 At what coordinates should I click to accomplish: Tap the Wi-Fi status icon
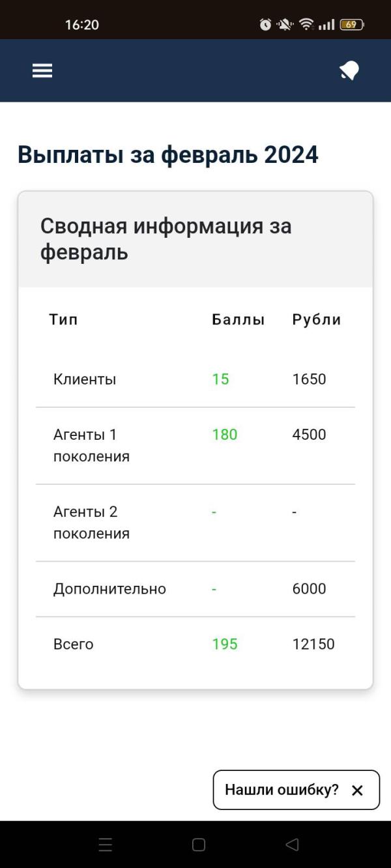[x=306, y=25]
